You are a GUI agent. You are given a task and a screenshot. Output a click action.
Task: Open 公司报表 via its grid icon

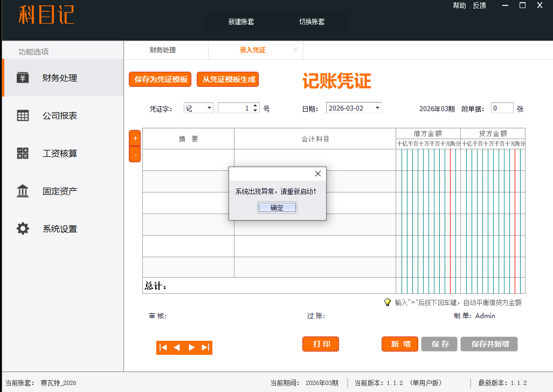pyautogui.click(x=23, y=116)
